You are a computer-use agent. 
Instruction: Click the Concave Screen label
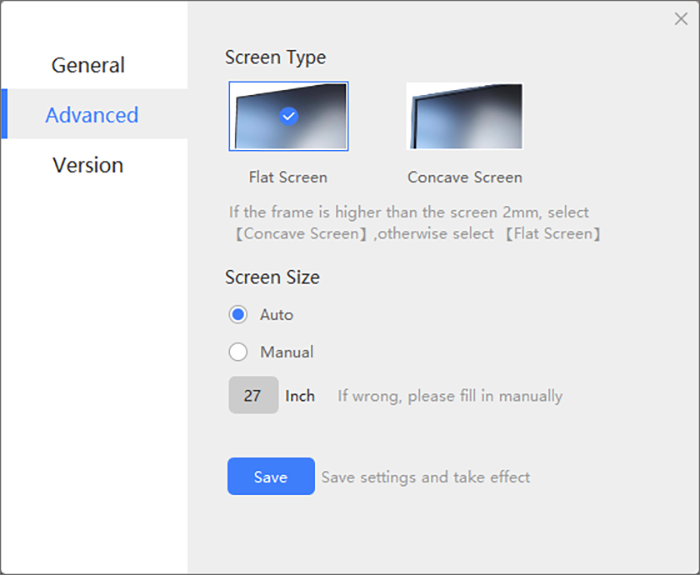coord(465,177)
